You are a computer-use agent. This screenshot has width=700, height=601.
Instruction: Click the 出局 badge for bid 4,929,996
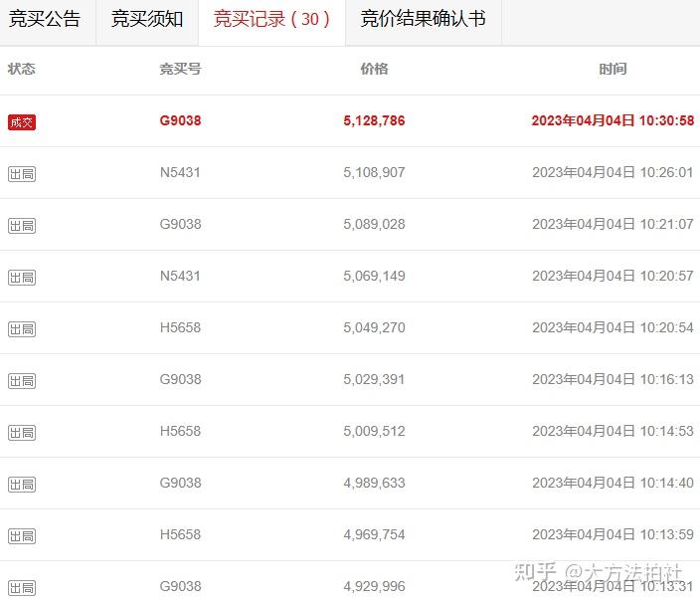(22, 588)
